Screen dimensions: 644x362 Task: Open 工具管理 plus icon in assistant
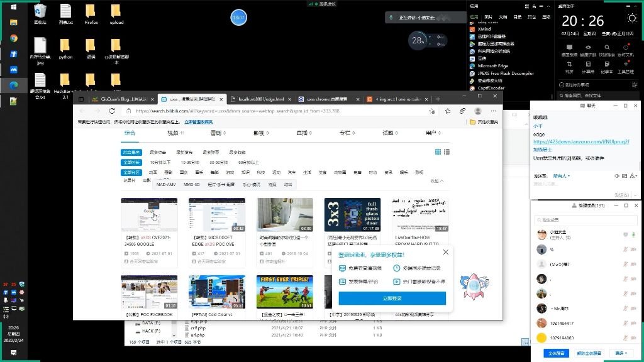626,67
